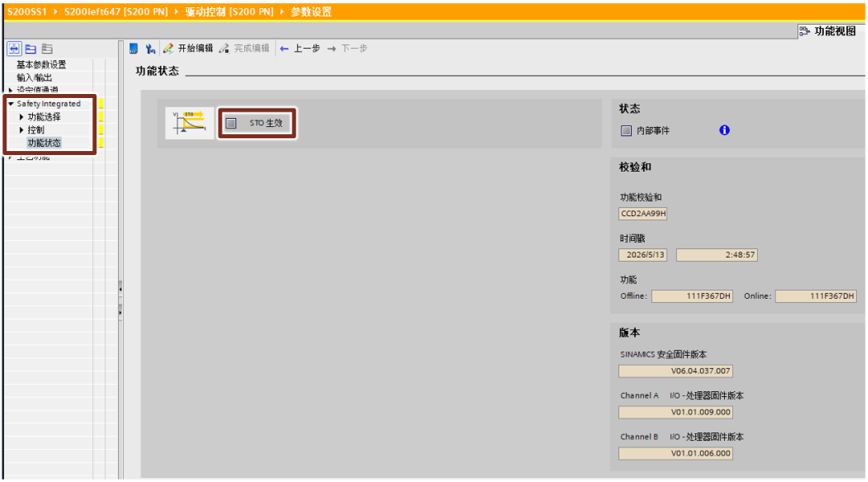The width and height of the screenshot is (868, 482).
Task: Click the 功能视图 icon at top right
Action: click(805, 31)
